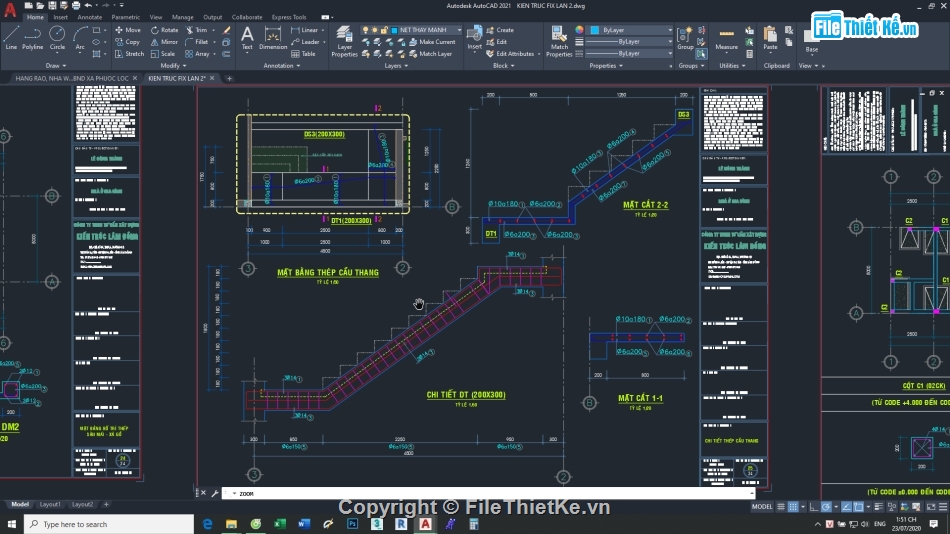Choose the Array tool
Image resolution: width=950 pixels, height=534 pixels.
197,54
